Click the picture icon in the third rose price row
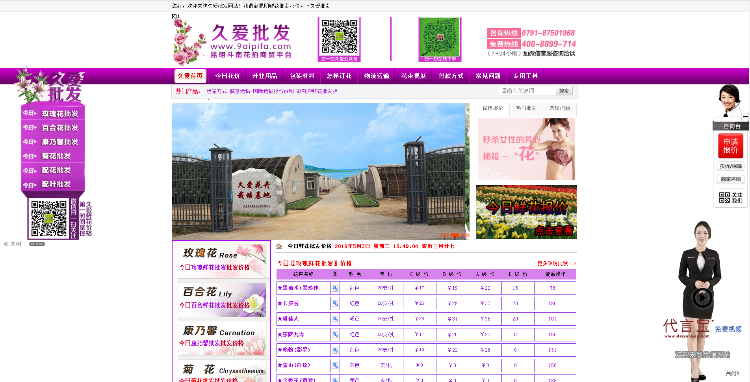 pyautogui.click(x=335, y=319)
